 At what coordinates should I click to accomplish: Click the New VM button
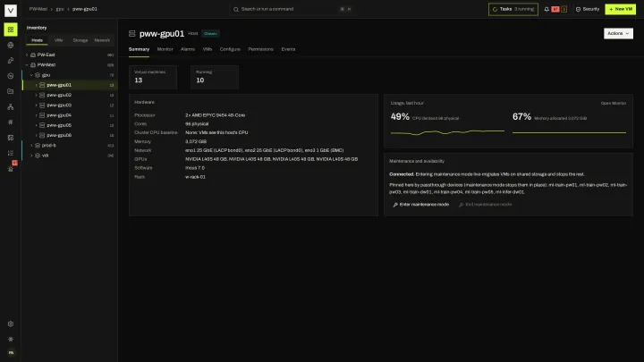point(620,9)
